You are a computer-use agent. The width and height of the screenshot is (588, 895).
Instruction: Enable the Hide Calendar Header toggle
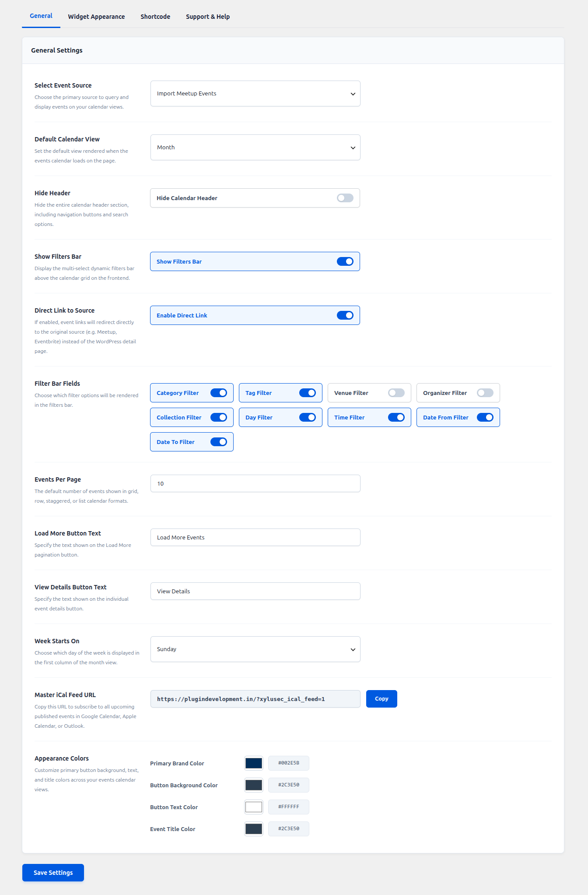(x=345, y=198)
